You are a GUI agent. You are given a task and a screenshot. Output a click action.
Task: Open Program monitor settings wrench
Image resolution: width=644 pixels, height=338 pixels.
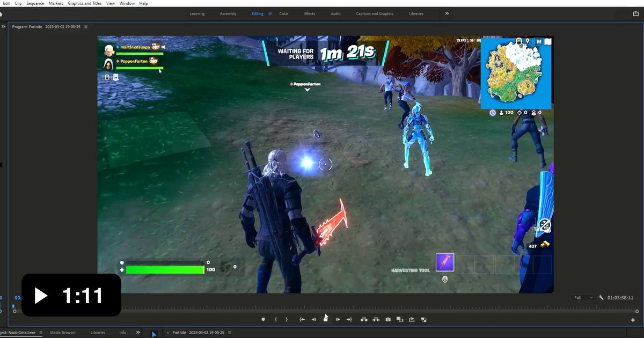(x=602, y=297)
